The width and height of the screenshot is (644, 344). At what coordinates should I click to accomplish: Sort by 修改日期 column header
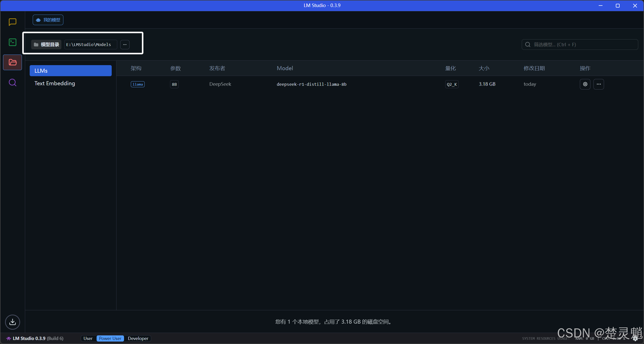click(x=534, y=68)
